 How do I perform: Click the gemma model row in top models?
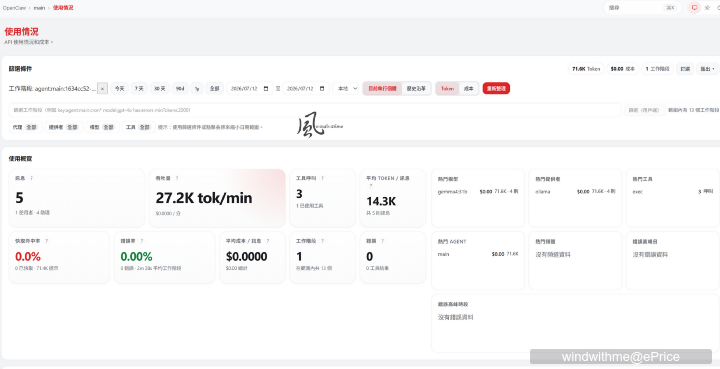tap(478, 191)
